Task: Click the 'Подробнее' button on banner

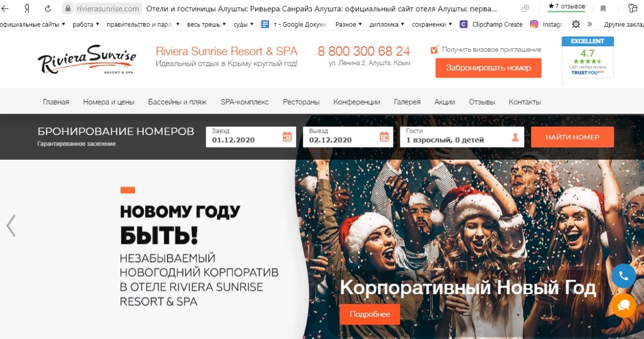Action: [x=370, y=314]
